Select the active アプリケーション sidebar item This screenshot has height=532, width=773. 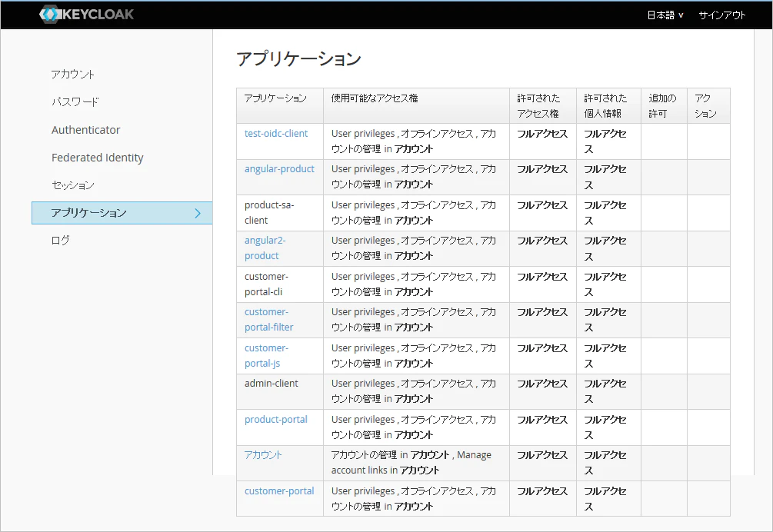tap(122, 213)
